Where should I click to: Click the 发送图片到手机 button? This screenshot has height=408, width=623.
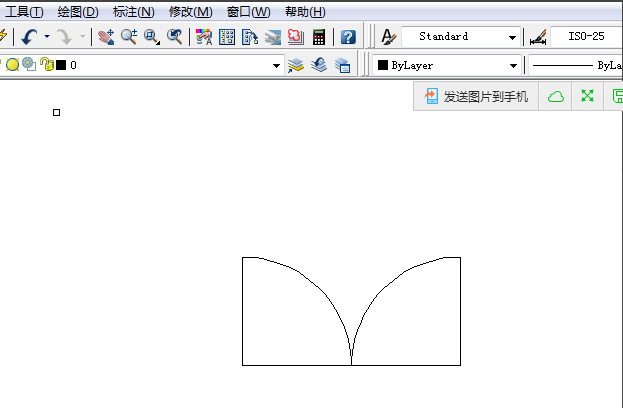click(x=476, y=96)
